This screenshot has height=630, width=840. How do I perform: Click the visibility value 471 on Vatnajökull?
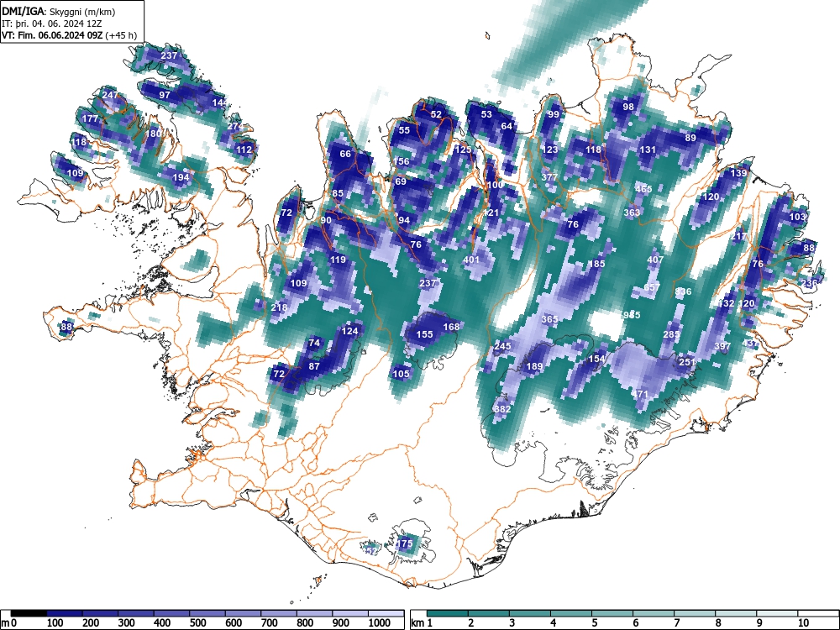[x=640, y=394]
